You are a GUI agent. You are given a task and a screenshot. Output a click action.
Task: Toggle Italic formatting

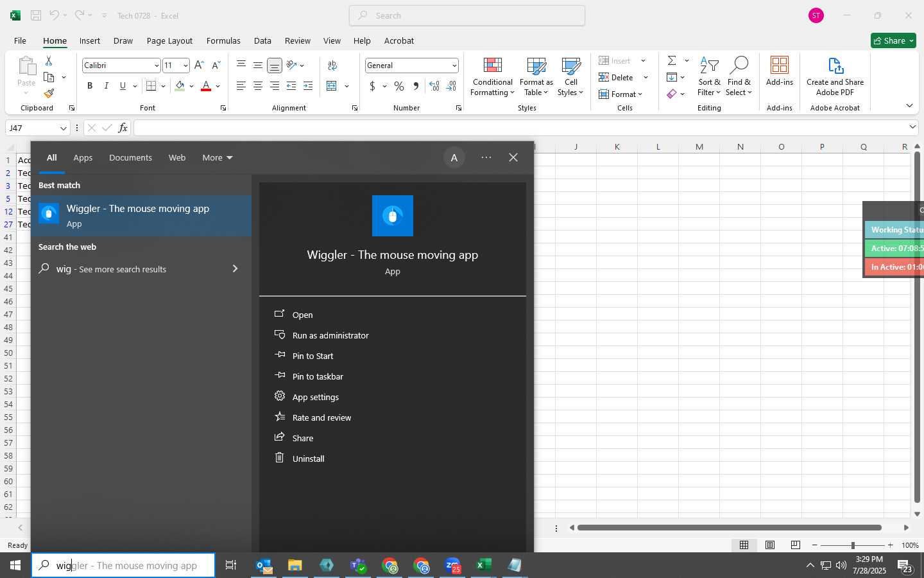pos(107,86)
